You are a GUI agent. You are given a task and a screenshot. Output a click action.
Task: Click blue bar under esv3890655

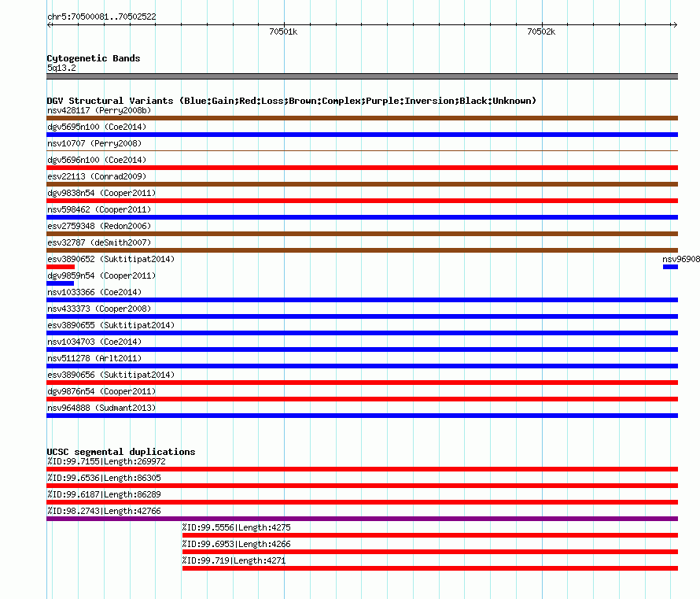(362, 333)
